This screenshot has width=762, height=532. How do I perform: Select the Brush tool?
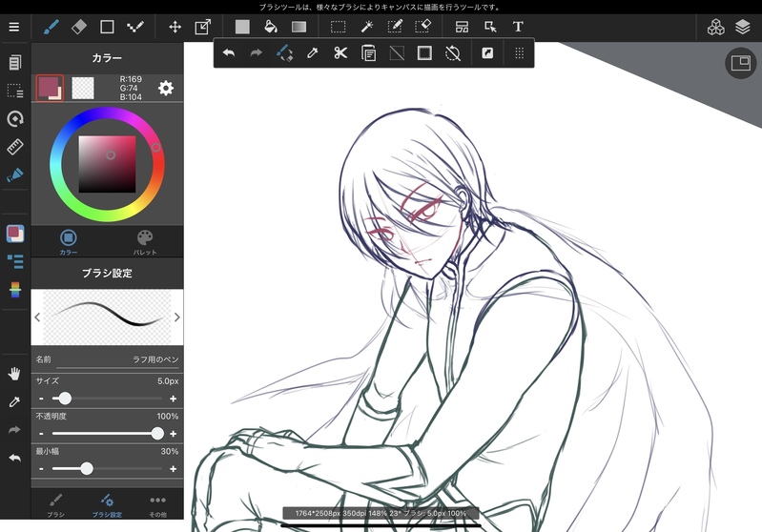click(51, 27)
